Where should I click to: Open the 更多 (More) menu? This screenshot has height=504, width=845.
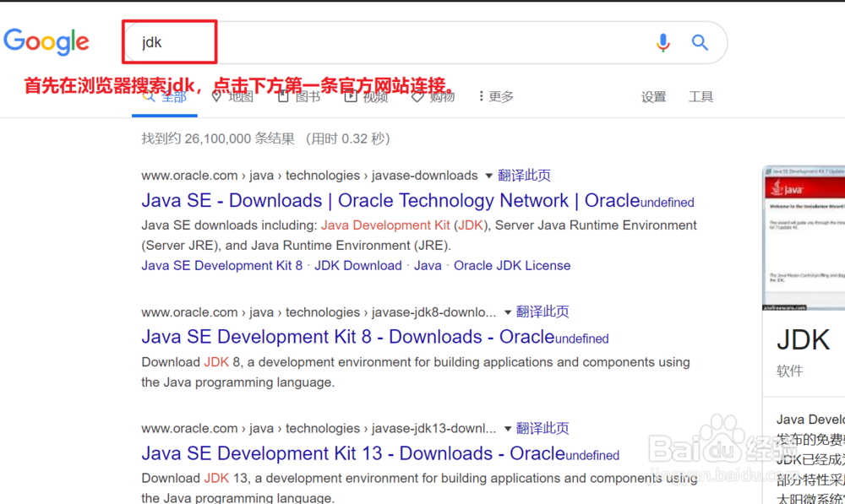pyautogui.click(x=496, y=97)
